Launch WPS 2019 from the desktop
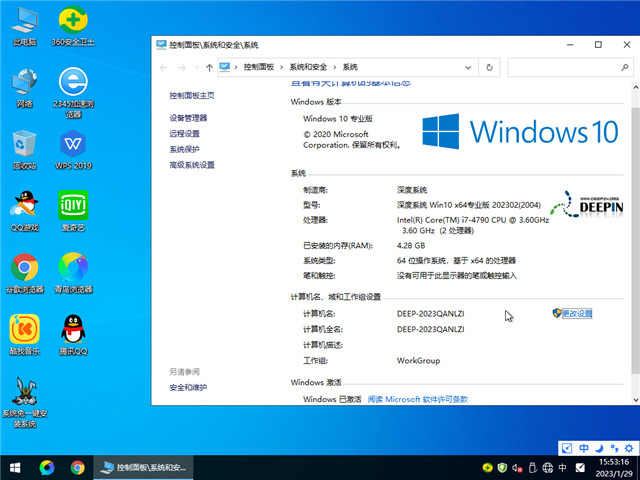 click(73, 149)
